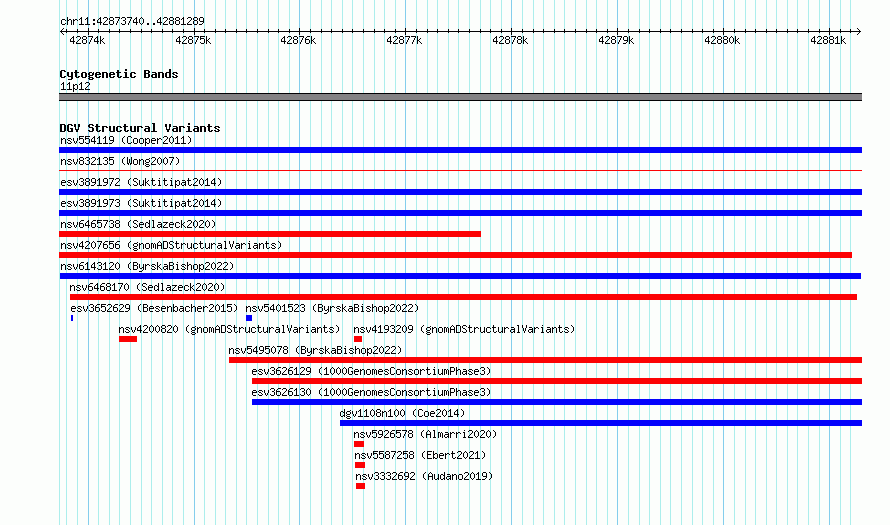Click the red block under nsv5587258

360,465
